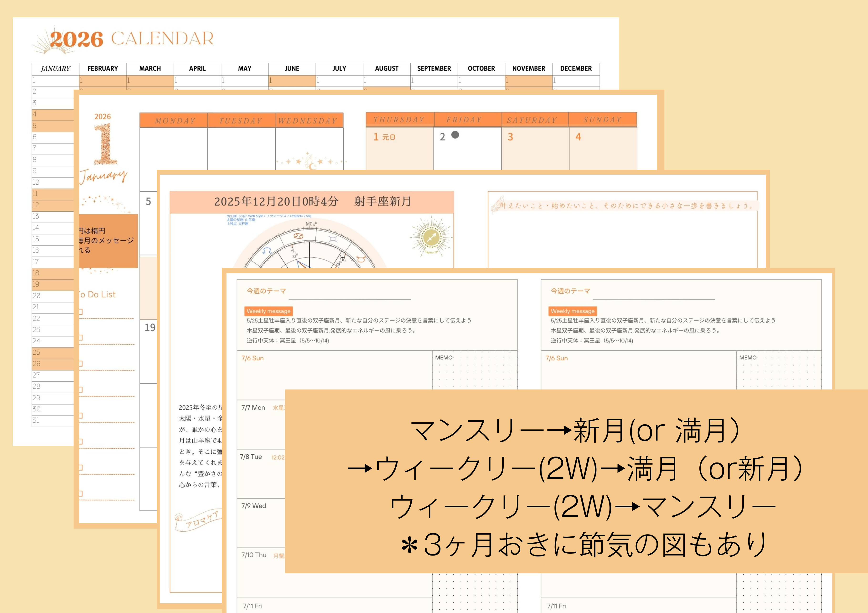Tick the second To Do List checkbox
This screenshot has height=613, width=868.
click(x=81, y=337)
